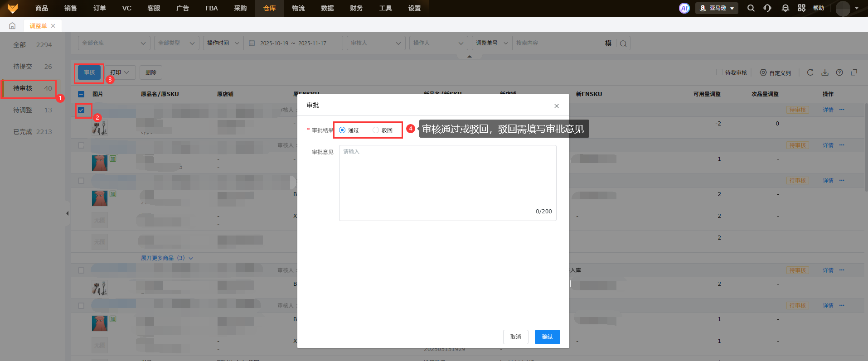Expand the 打印 dropdown button
868x361 pixels.
click(x=120, y=72)
